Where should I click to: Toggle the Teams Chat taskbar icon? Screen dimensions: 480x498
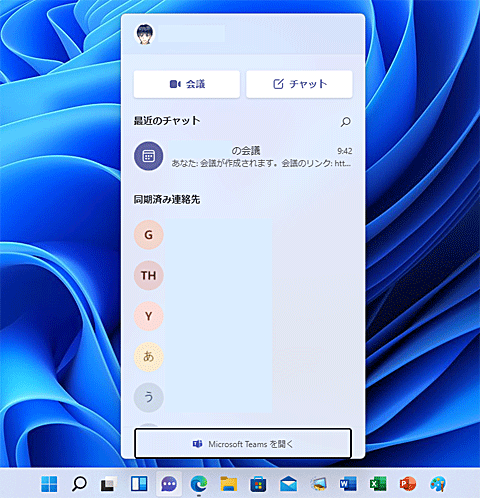pyautogui.click(x=169, y=484)
